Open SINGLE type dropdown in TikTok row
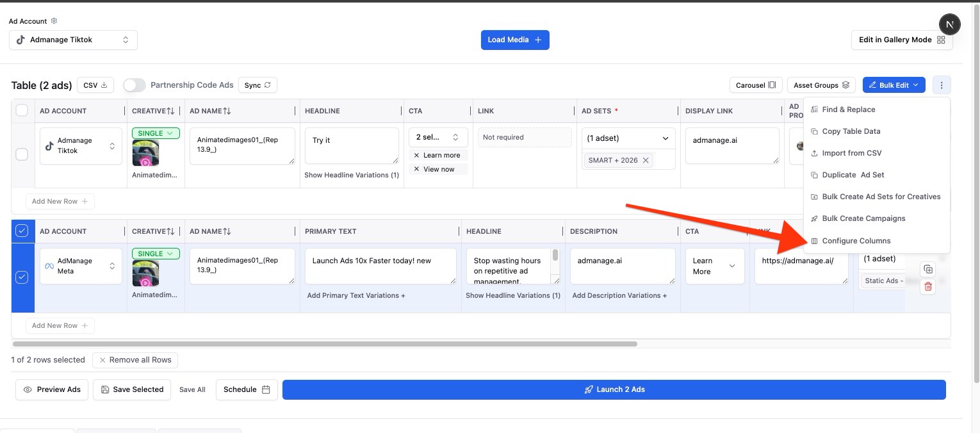Image resolution: width=980 pixels, height=433 pixels. (x=156, y=133)
